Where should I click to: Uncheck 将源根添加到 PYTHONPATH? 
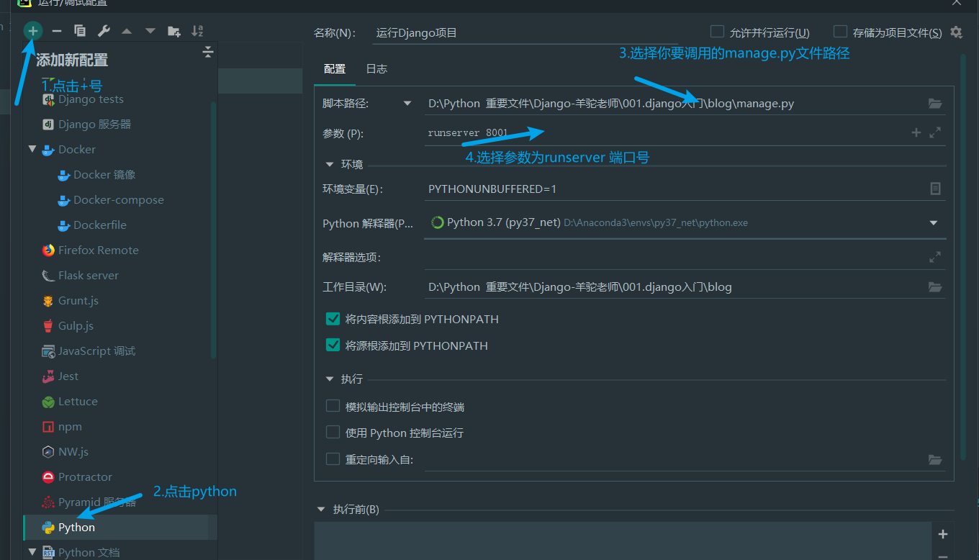click(x=333, y=346)
